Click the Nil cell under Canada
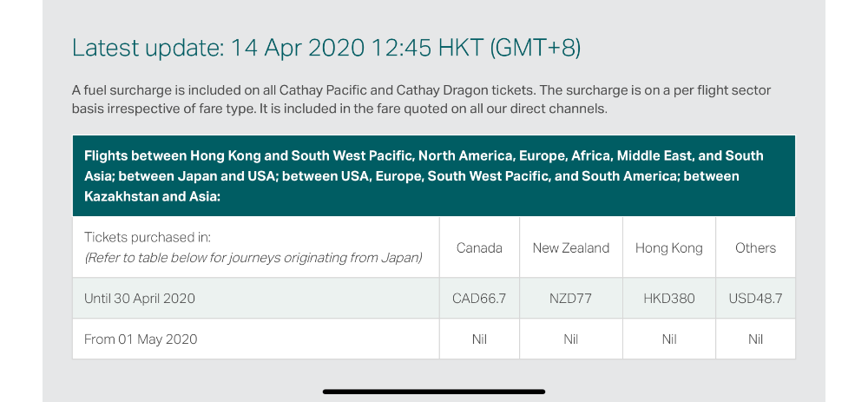This screenshot has width=868, height=402. click(479, 339)
